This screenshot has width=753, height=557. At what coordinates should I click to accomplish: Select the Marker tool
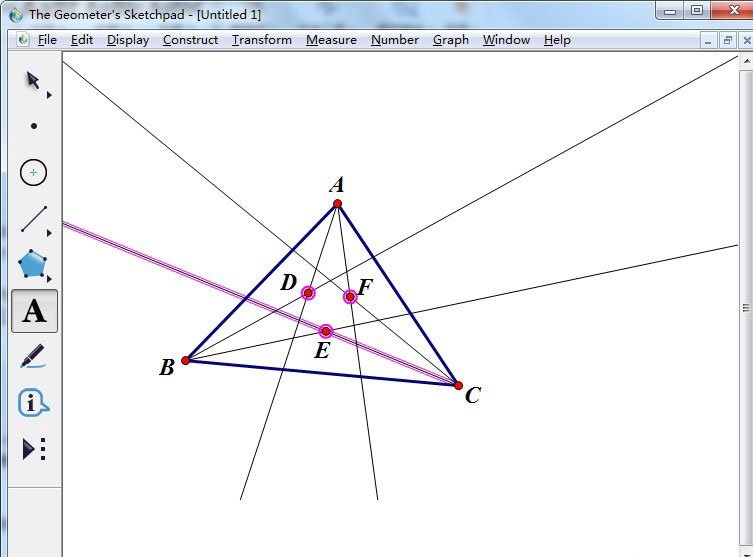(x=33, y=356)
